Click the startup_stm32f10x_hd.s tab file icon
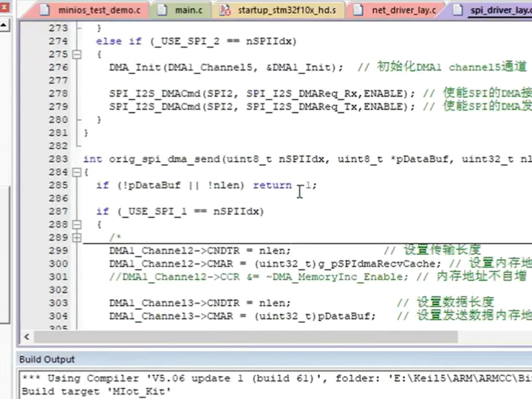532x399 pixels. coord(225,10)
